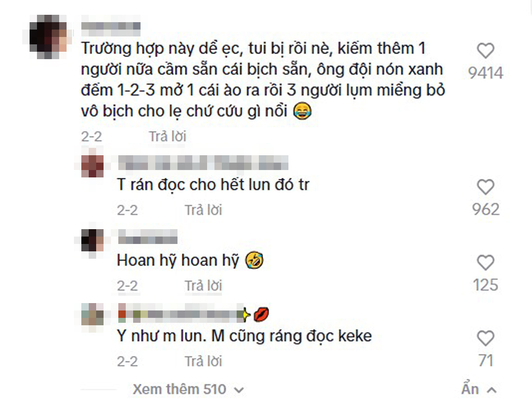Viewport: 532px width, 412px height.
Task: Open avatar of 'Y như m lun' replier
Action: point(93,314)
